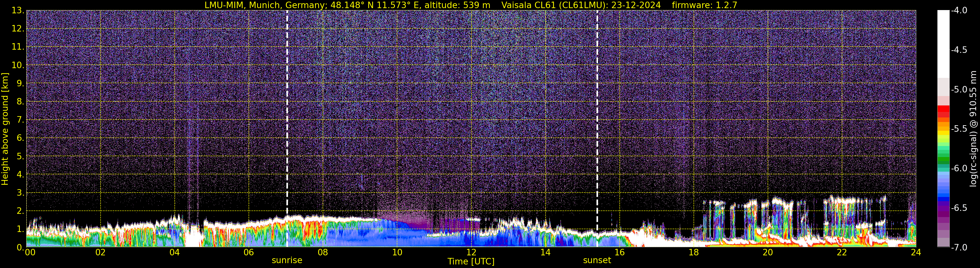Click the '06' time axis tick label
This screenshot has width=980, height=268.
pos(248,252)
